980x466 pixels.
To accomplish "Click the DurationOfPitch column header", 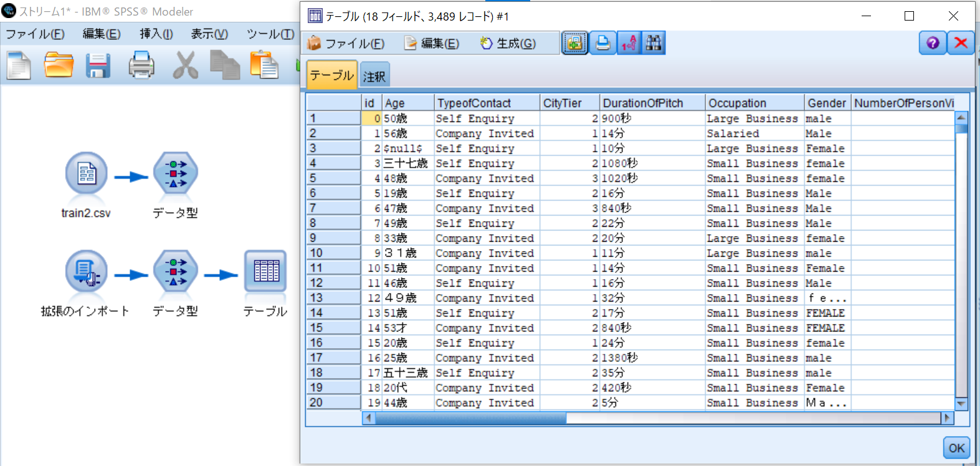I will click(x=652, y=103).
